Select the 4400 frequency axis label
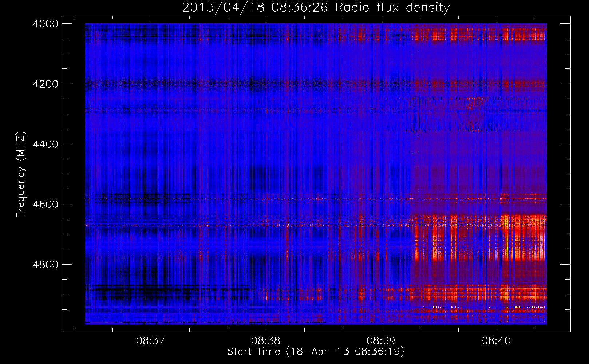589x364 pixels. pos(46,144)
